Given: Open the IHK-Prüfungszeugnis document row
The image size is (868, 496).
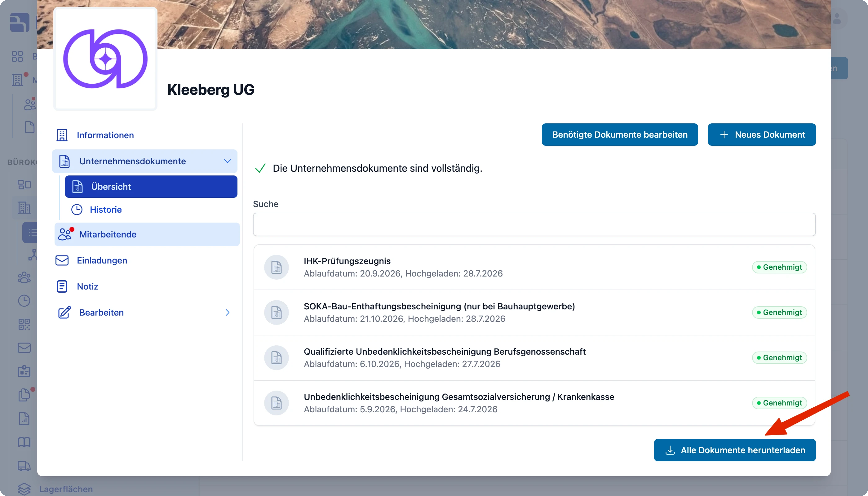Looking at the screenshot, I should click(534, 267).
